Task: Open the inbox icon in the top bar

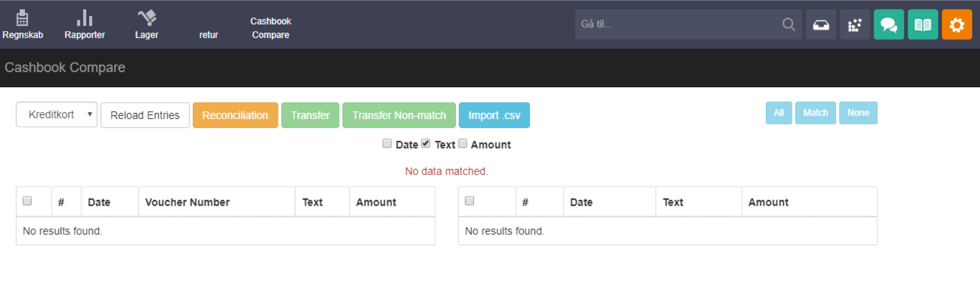Action: [820, 24]
